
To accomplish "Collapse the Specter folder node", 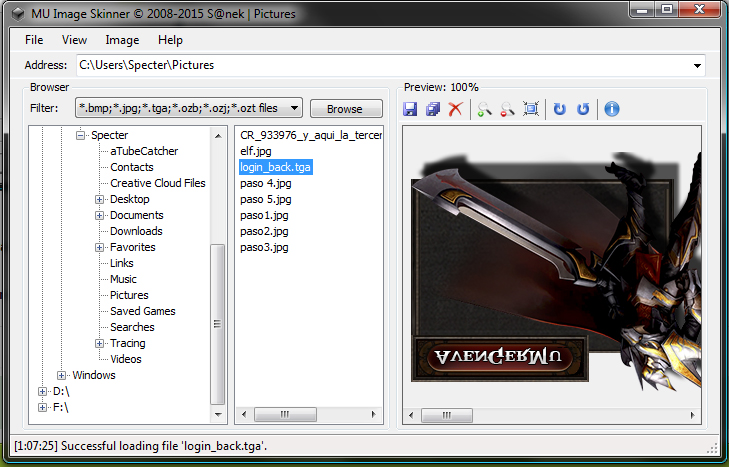I will click(81, 136).
